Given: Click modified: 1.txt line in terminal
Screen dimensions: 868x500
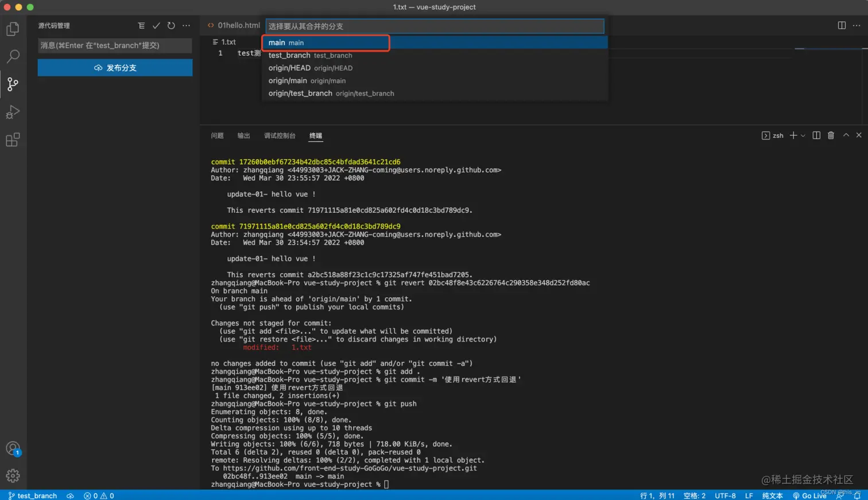Looking at the screenshot, I should [x=277, y=347].
